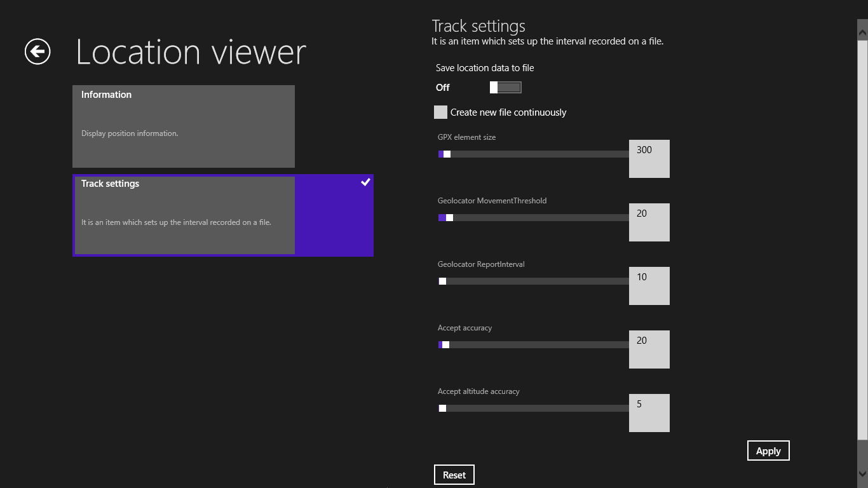The image size is (868, 488).
Task: Open the Information tile
Action: (184, 126)
